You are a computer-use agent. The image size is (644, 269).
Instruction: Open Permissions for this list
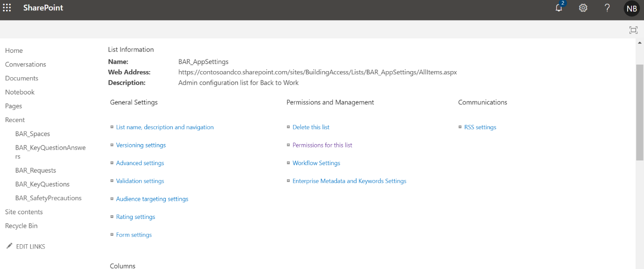(322, 145)
